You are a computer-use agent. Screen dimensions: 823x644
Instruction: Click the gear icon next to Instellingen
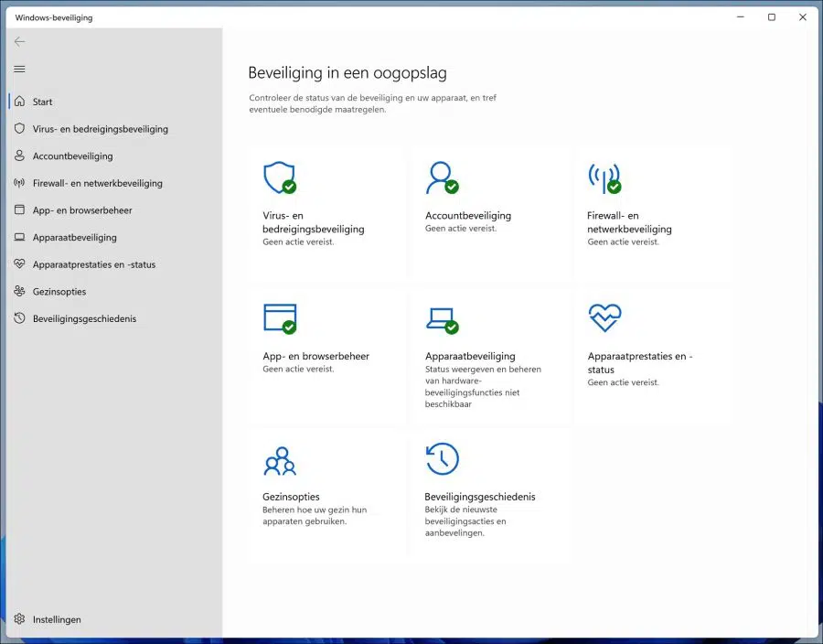tap(19, 618)
